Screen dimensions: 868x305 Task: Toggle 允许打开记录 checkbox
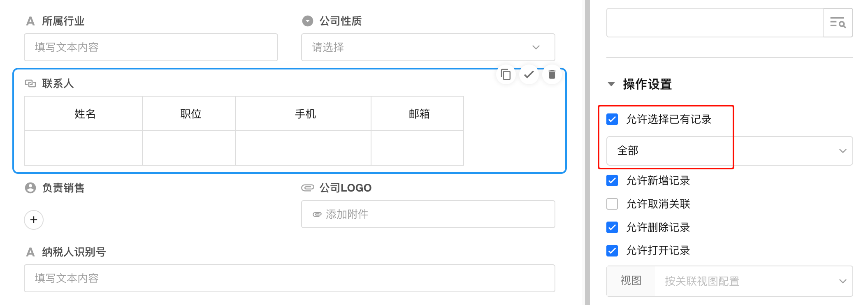point(612,250)
